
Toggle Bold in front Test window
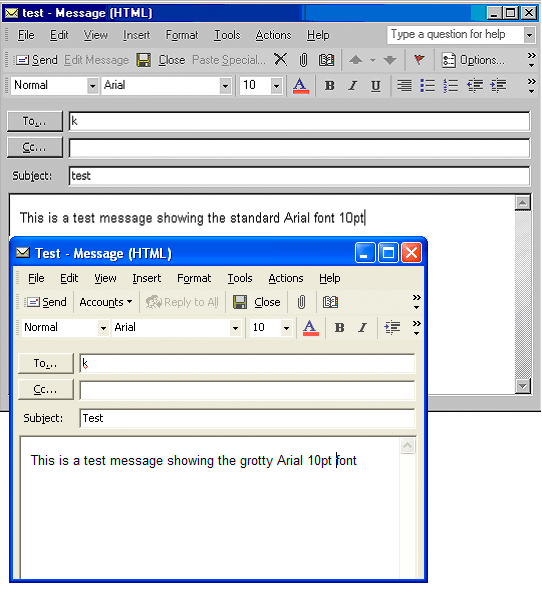pyautogui.click(x=340, y=328)
